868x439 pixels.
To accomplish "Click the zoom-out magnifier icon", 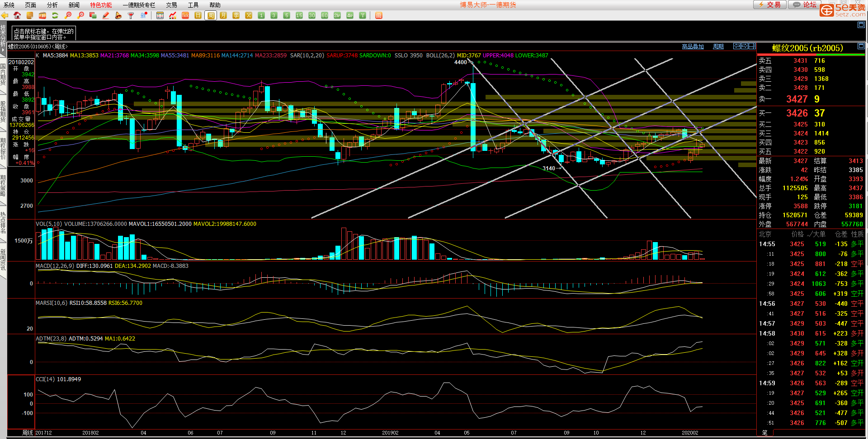I will (x=80, y=15).
